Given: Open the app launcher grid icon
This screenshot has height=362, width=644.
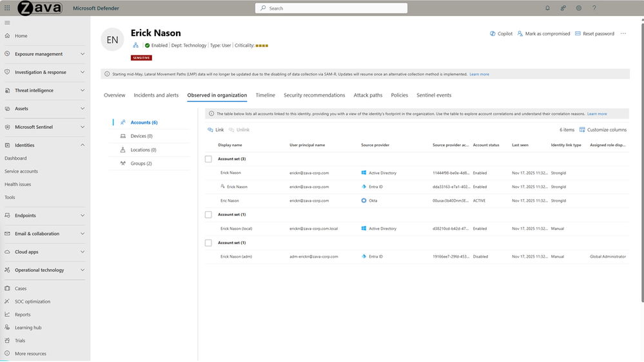Looking at the screenshot, I should 7,8.
